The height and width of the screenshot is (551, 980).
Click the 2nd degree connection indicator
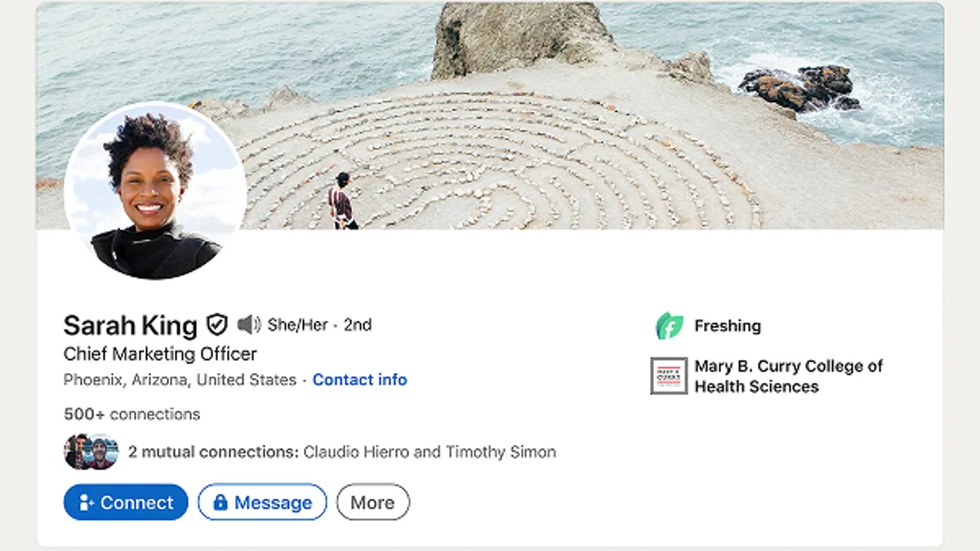[x=358, y=325]
